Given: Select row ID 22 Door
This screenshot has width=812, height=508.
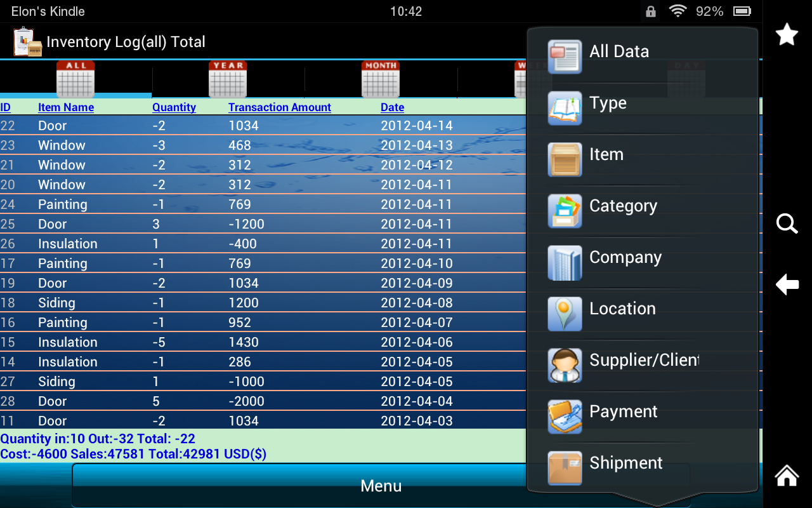Looking at the screenshot, I should click(263, 126).
